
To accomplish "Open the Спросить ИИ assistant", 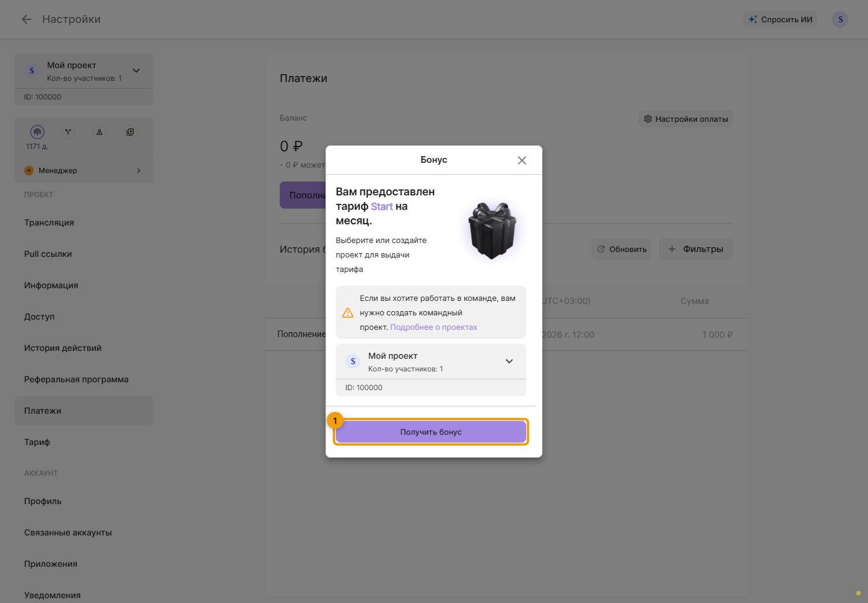I will [x=781, y=19].
